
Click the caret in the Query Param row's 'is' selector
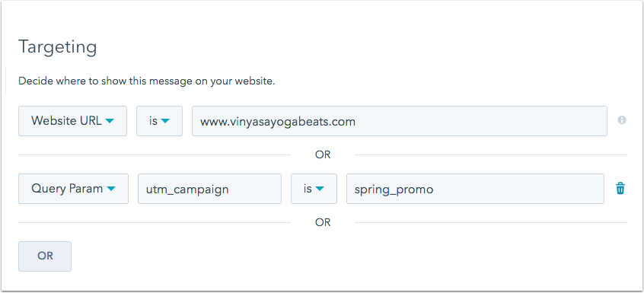tap(319, 189)
